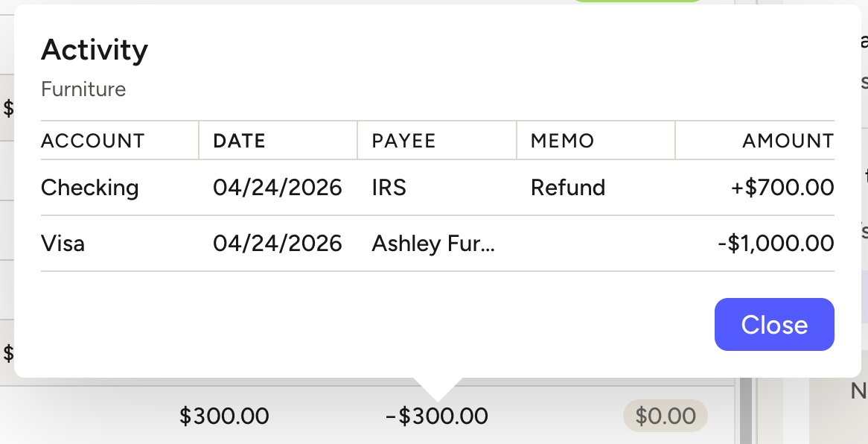Click the AMOUNT column header
This screenshot has width=868, height=444.
[x=788, y=141]
